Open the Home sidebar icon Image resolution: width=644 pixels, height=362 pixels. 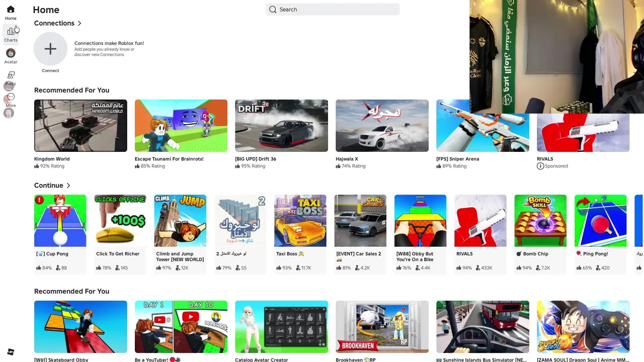(x=11, y=10)
